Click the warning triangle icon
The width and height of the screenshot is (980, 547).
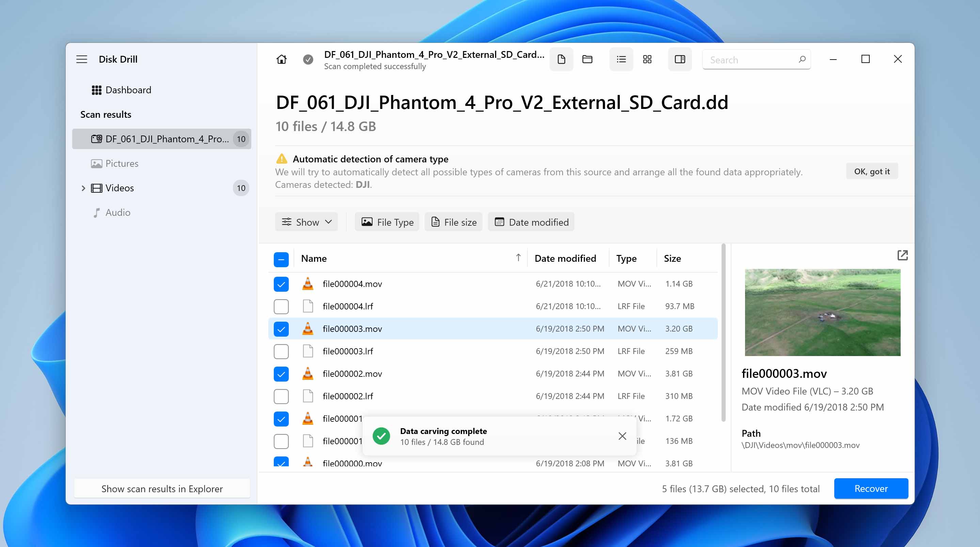click(x=281, y=159)
